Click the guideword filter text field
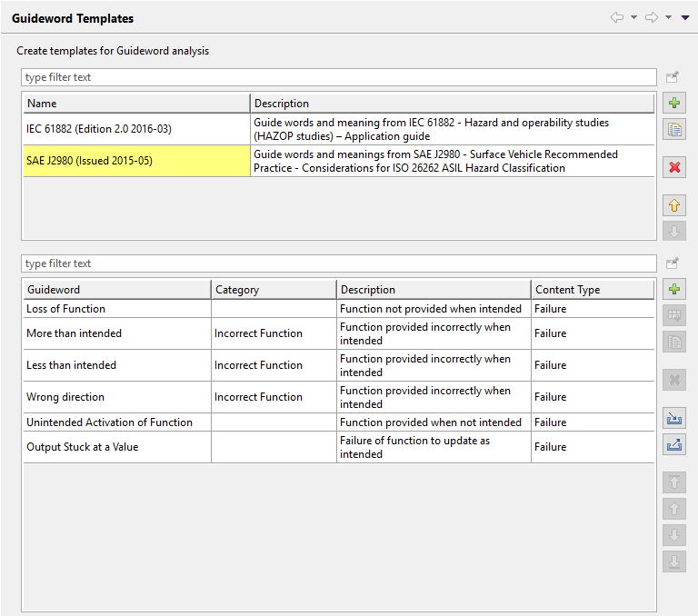 coord(336,263)
